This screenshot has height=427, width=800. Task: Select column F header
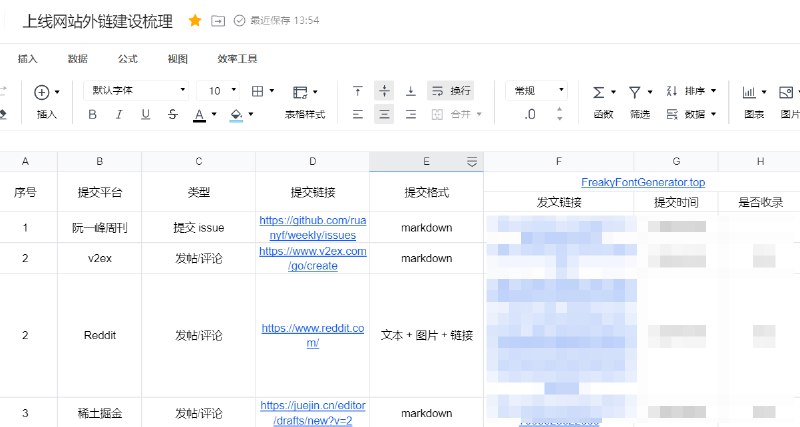click(x=559, y=161)
